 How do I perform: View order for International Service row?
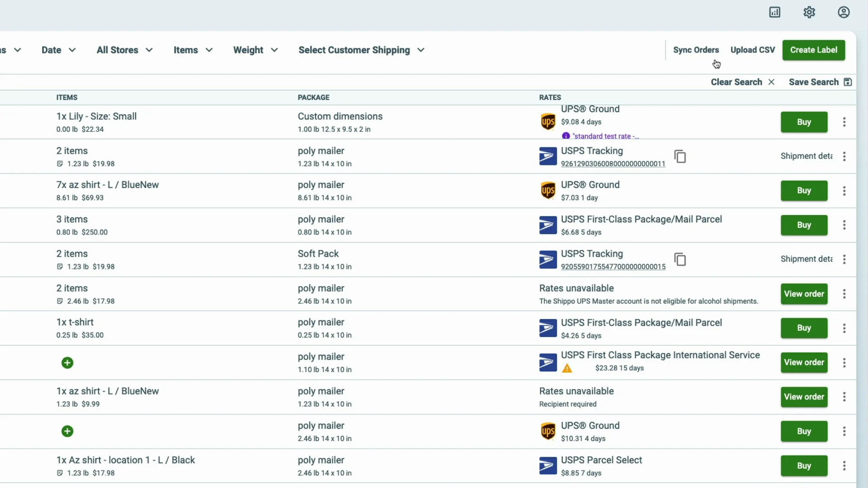point(804,362)
